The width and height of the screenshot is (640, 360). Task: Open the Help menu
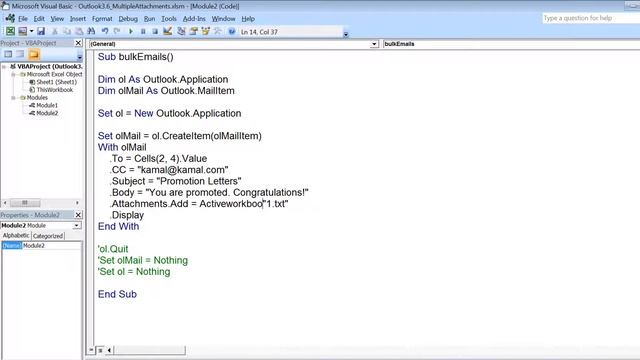click(x=248, y=19)
